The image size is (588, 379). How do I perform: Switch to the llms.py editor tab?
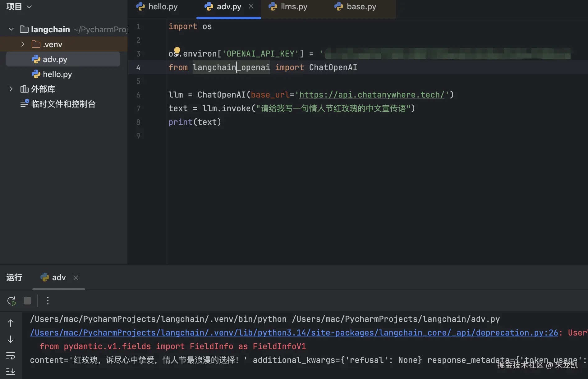288,7
